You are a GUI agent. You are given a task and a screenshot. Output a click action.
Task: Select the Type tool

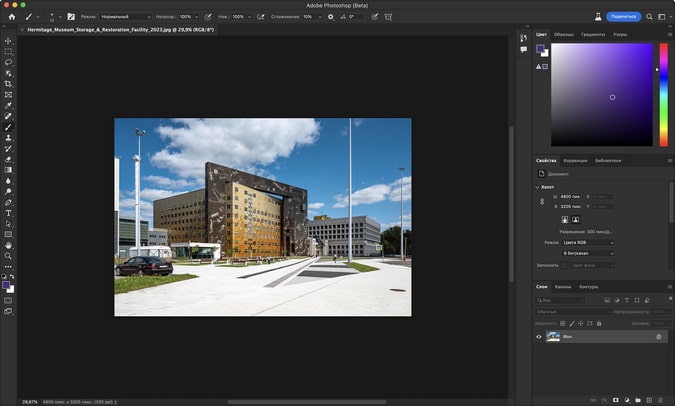8,213
